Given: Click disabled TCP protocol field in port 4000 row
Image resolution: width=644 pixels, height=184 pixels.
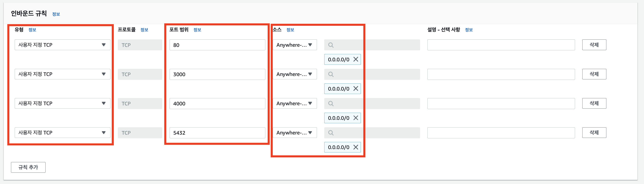Looking at the screenshot, I should (x=140, y=103).
